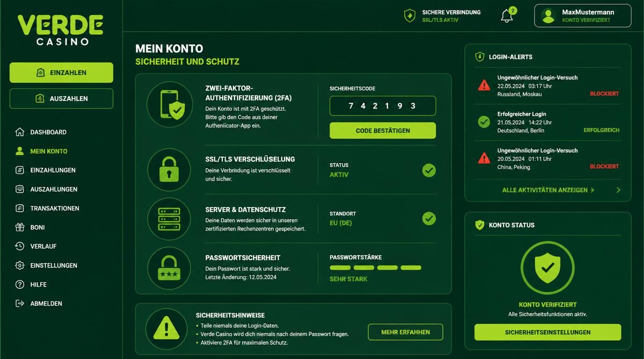The image size is (644, 359).
Task: Expand activities with the right chevron arrow
Action: [x=618, y=190]
